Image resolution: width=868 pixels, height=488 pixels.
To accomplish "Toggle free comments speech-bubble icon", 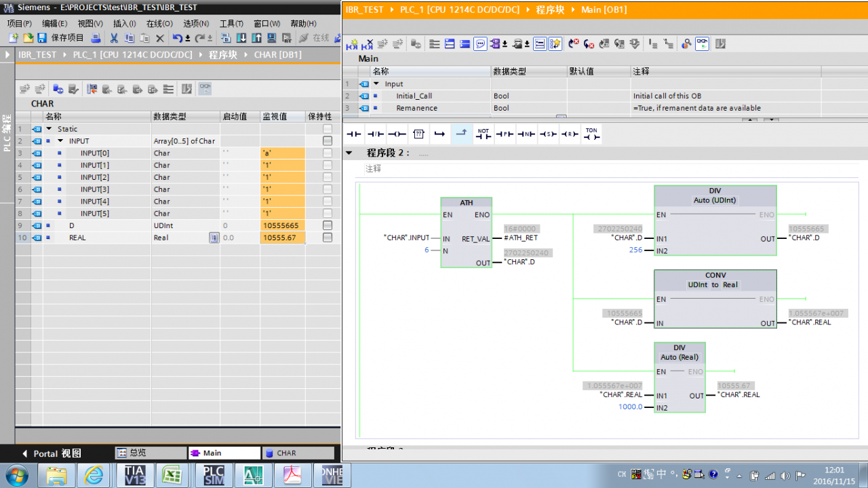I will (480, 44).
